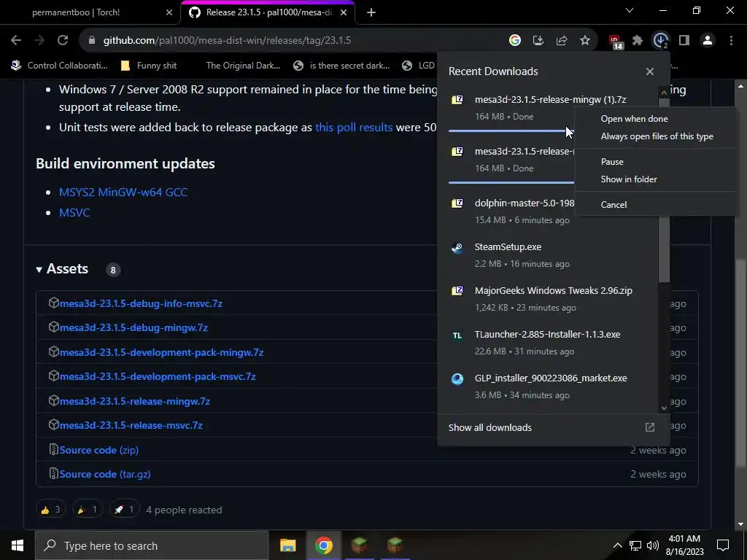
Task: Close the Recent Downloads popup
Action: point(650,71)
